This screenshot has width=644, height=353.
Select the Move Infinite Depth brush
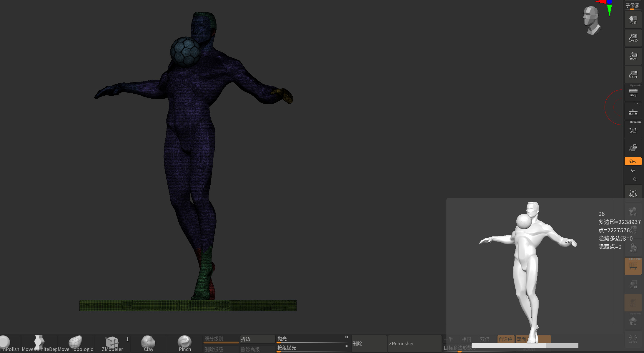pos(39,343)
